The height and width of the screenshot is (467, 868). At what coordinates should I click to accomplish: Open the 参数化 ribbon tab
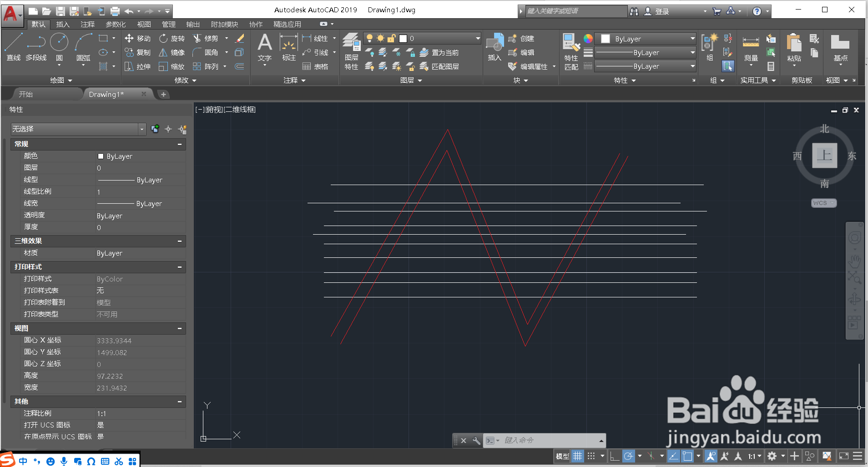116,25
